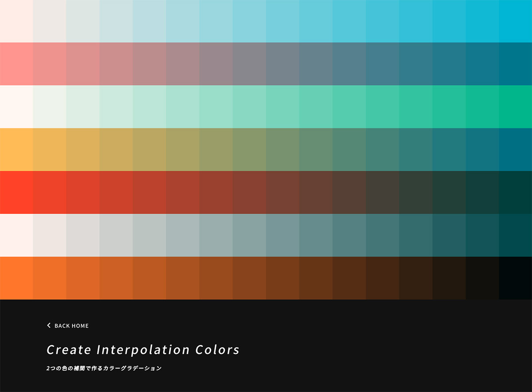The height and width of the screenshot is (392, 532).
Task: Pick the bright orange swatch starting the bottom row
Action: tap(16, 278)
